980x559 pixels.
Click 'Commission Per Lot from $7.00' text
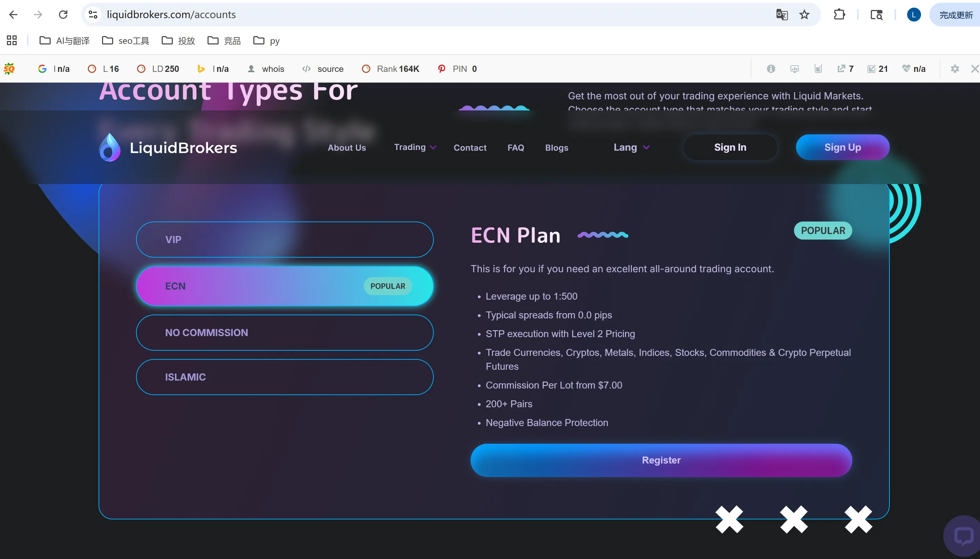tap(554, 385)
